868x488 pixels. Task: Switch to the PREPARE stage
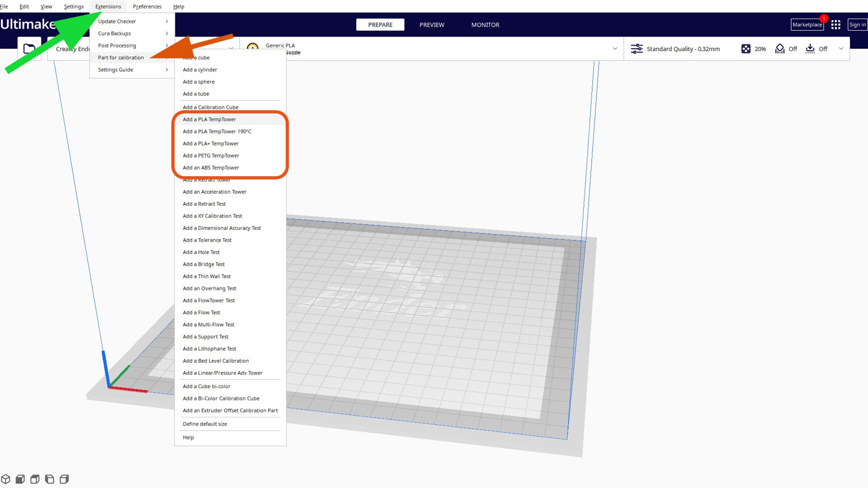[380, 25]
